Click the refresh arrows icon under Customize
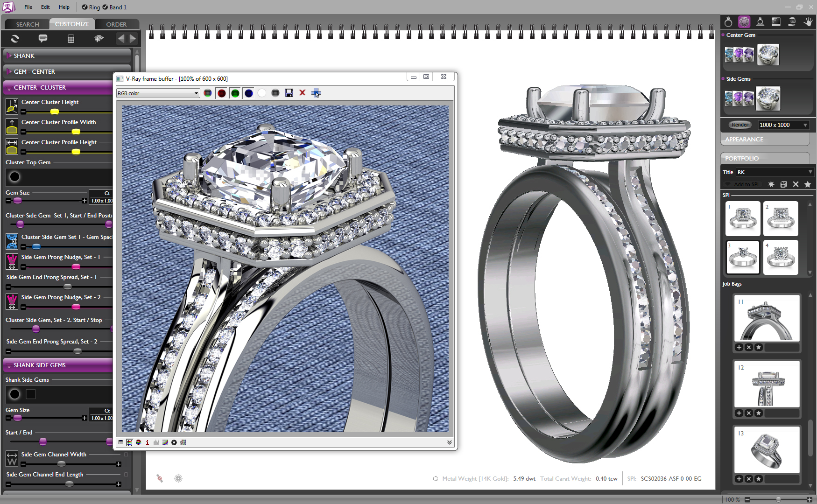Image resolution: width=817 pixels, height=504 pixels. coord(15,39)
